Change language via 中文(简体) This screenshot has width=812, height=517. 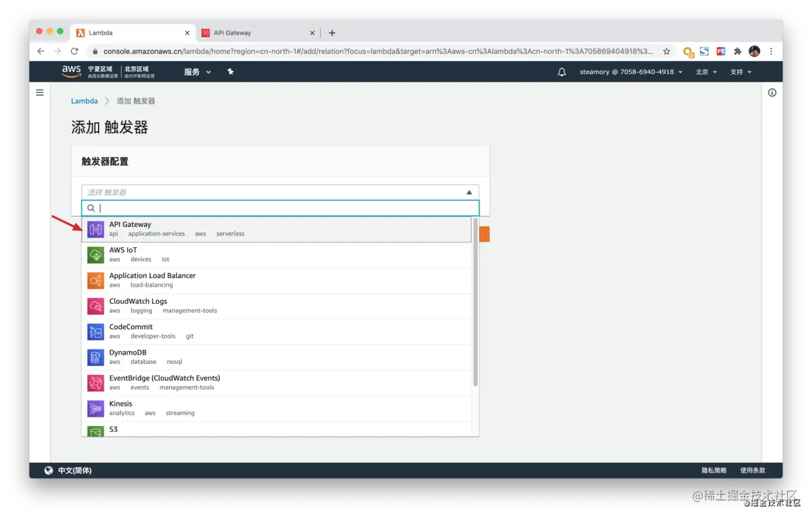click(x=75, y=471)
